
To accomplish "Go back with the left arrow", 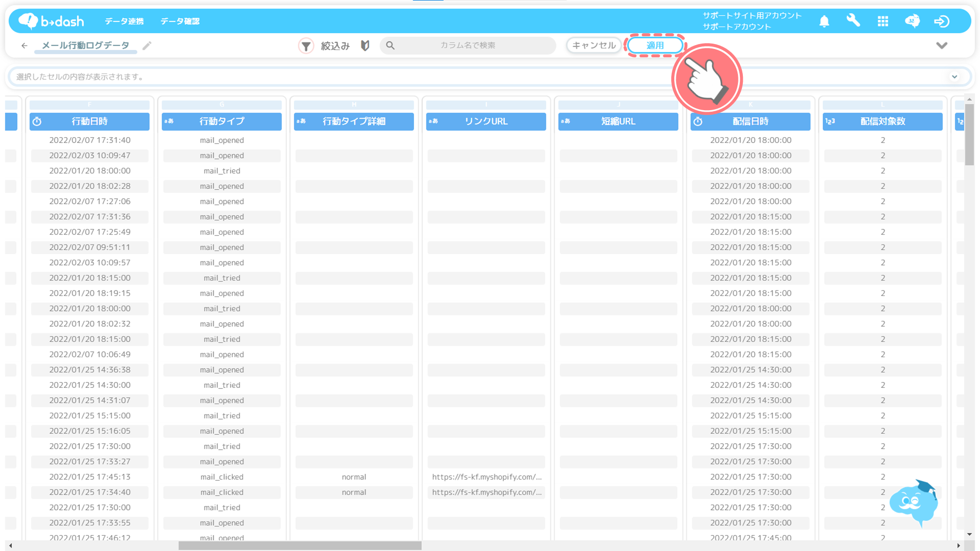I will [24, 46].
